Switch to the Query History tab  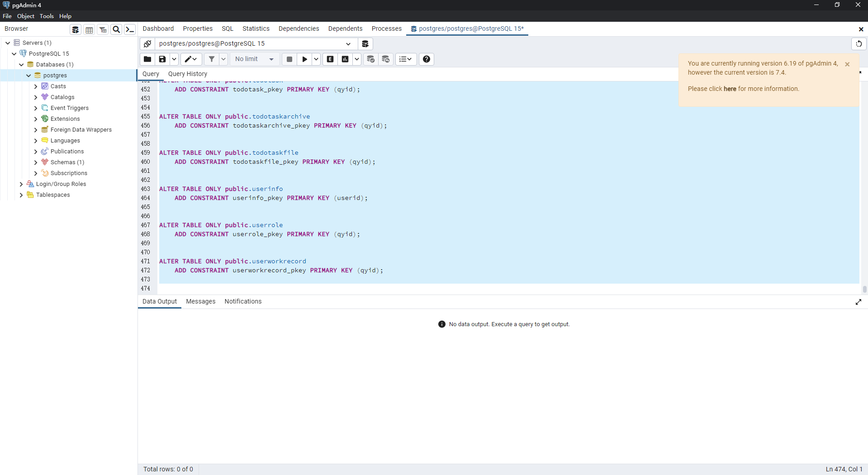pos(187,74)
